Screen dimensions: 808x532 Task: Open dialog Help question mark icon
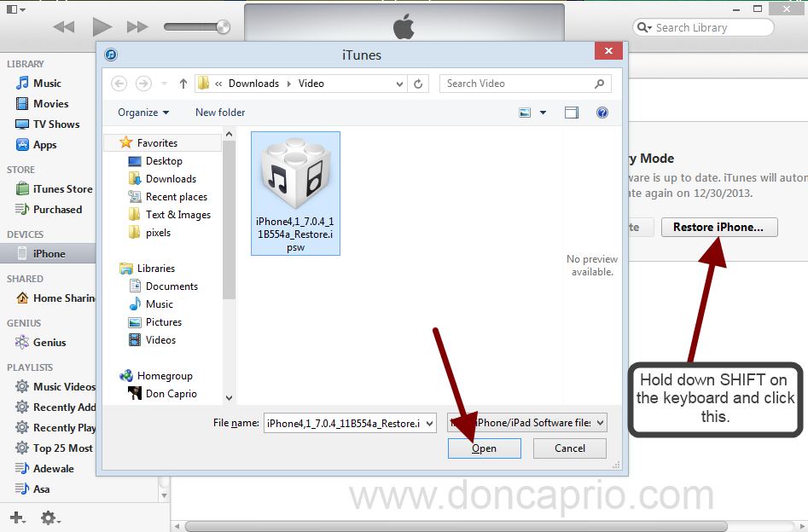602,113
